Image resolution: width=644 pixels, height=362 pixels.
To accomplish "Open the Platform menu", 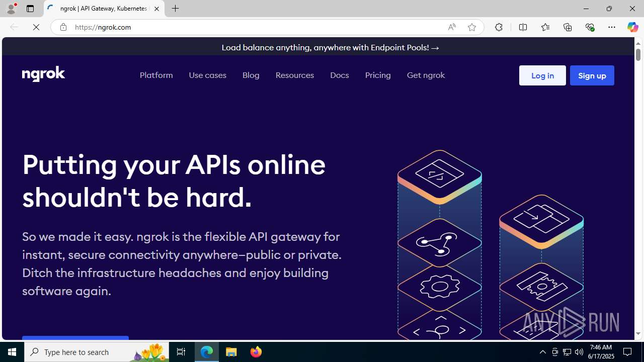I will [x=156, y=75].
